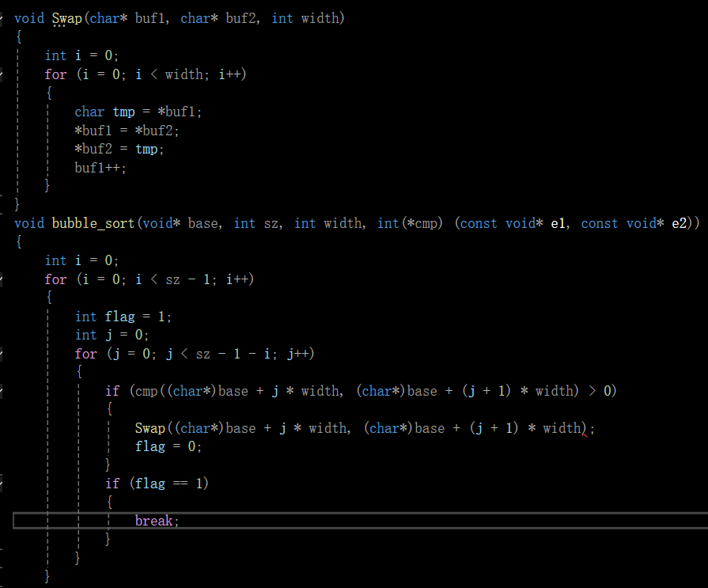The image size is (708, 588).
Task: Click the 'flag = 0;' statement
Action: pyautogui.click(x=168, y=446)
